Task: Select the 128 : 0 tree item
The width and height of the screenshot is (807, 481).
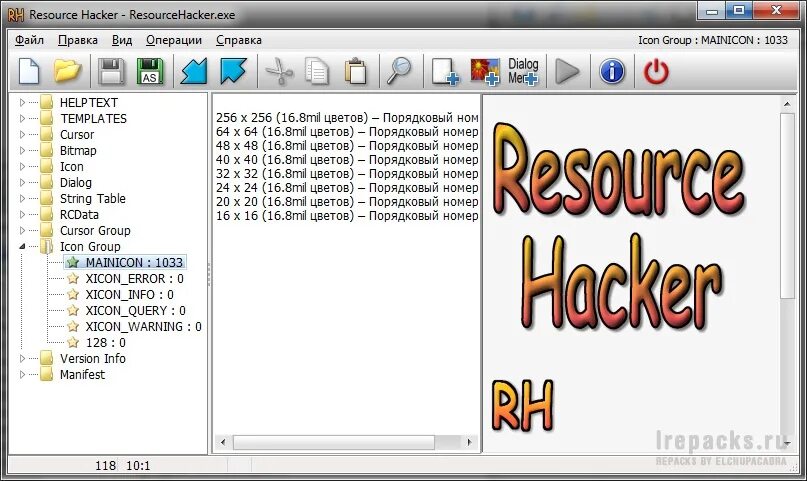Action: point(106,343)
